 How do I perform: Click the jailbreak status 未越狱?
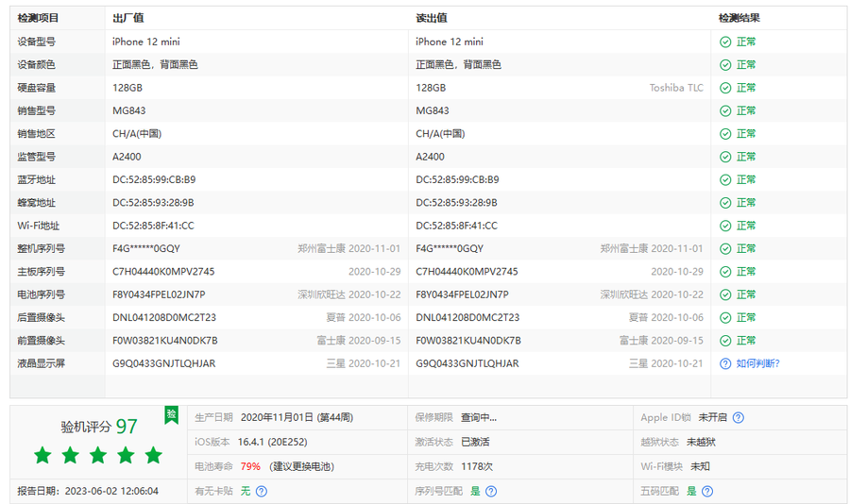pyautogui.click(x=701, y=443)
